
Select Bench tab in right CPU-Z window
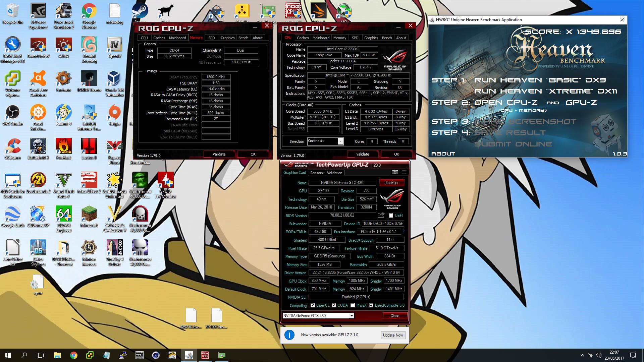(387, 38)
